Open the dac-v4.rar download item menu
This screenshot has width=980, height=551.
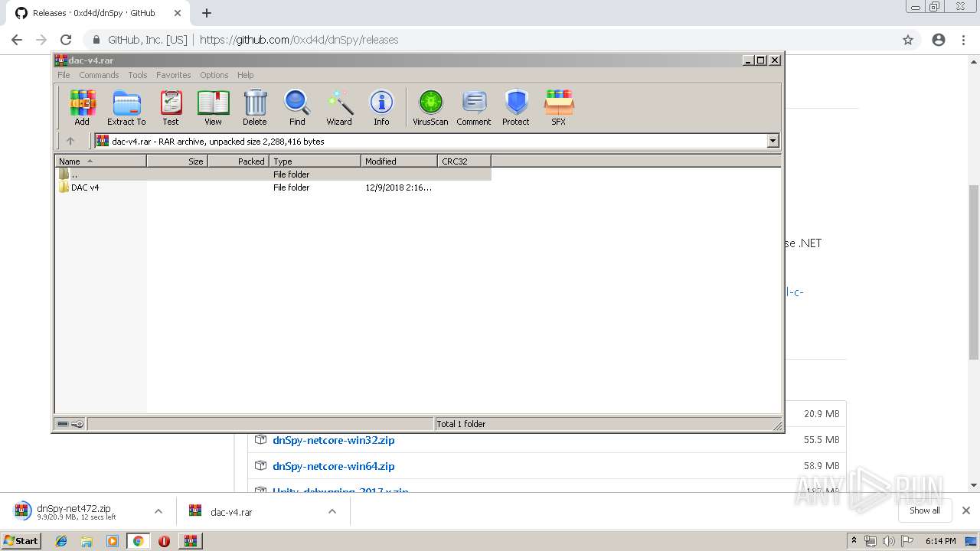332,511
